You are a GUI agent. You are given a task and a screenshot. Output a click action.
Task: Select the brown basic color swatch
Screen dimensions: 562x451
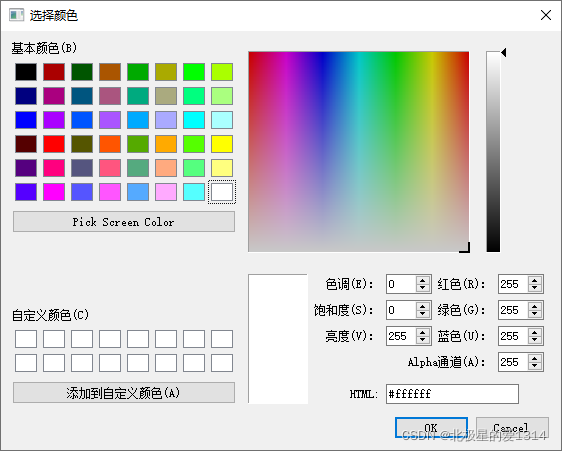(x=110, y=72)
